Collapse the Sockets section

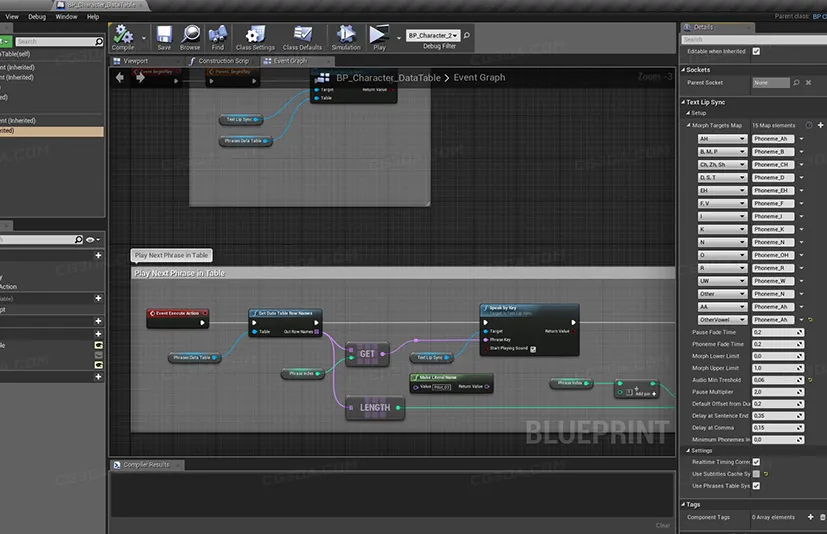click(683, 70)
